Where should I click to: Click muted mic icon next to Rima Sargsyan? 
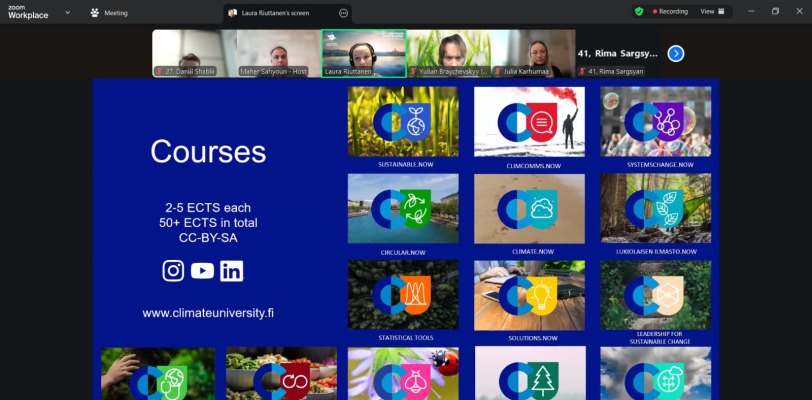583,72
